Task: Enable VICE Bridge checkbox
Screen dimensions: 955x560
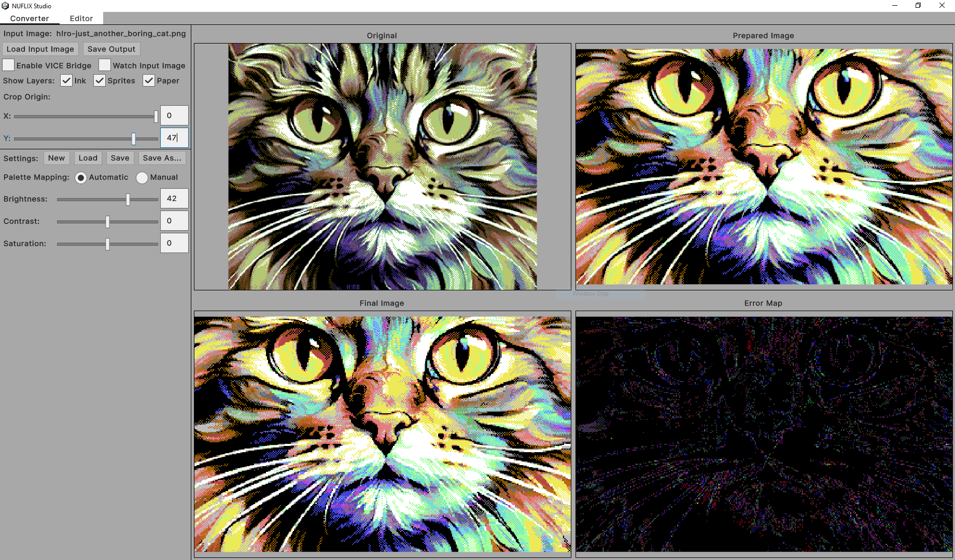Action: (9, 65)
